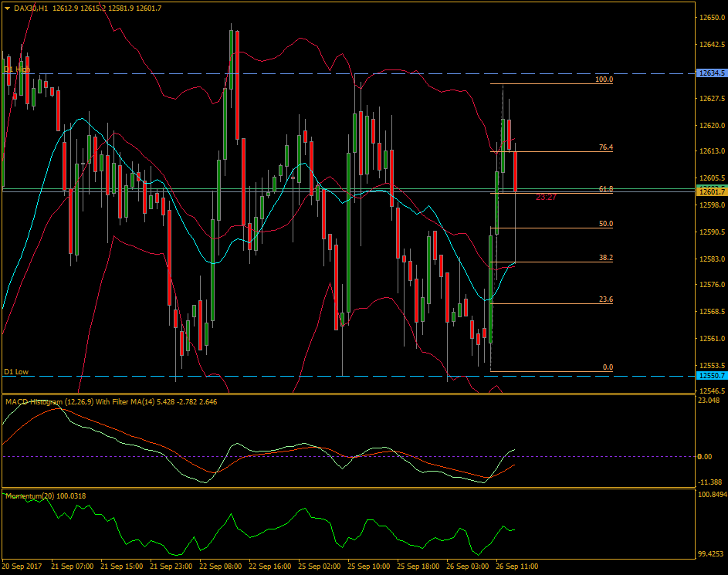The image size is (728, 575).
Task: Select the D1 Low dashed line label
Action: (x=17, y=371)
